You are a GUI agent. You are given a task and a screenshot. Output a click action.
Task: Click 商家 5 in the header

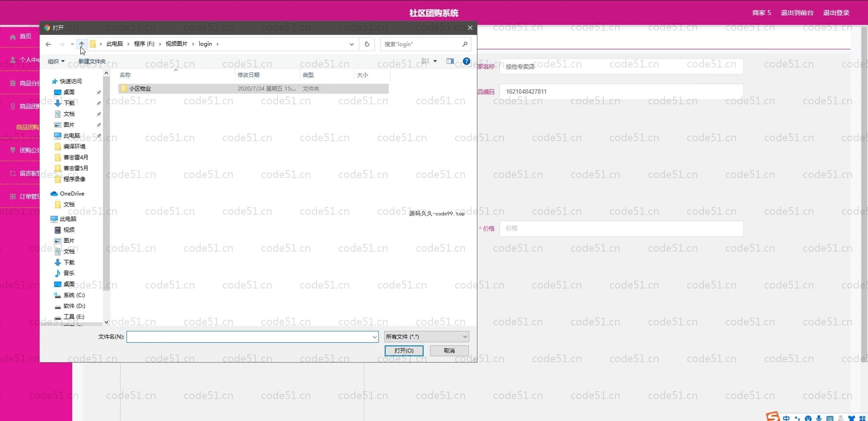tap(761, 13)
